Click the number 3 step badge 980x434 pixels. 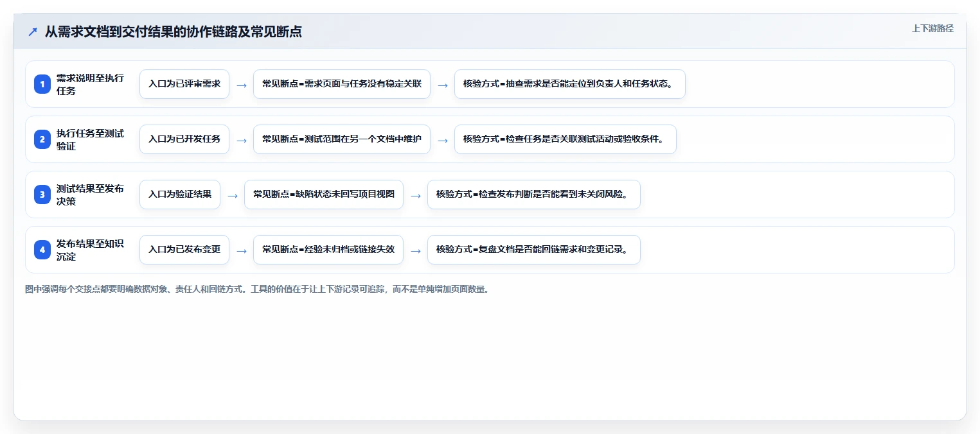pos(42,195)
